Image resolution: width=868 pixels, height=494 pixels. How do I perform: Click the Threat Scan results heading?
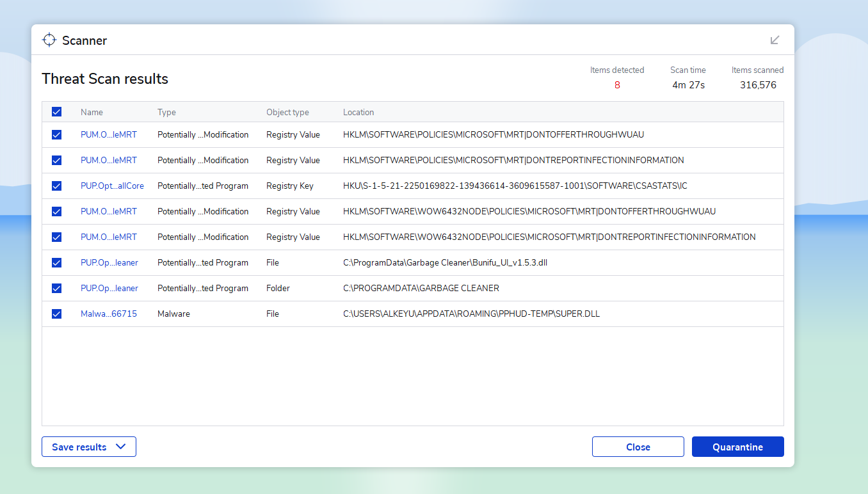105,79
